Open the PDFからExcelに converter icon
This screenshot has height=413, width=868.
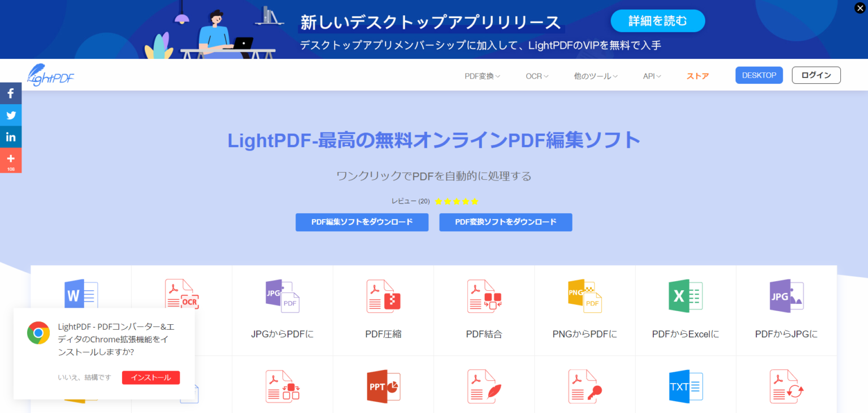click(x=685, y=296)
